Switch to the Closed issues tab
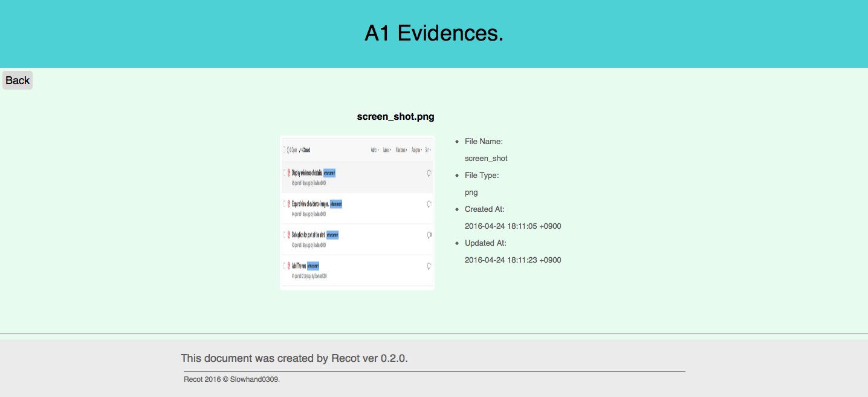 [305, 150]
